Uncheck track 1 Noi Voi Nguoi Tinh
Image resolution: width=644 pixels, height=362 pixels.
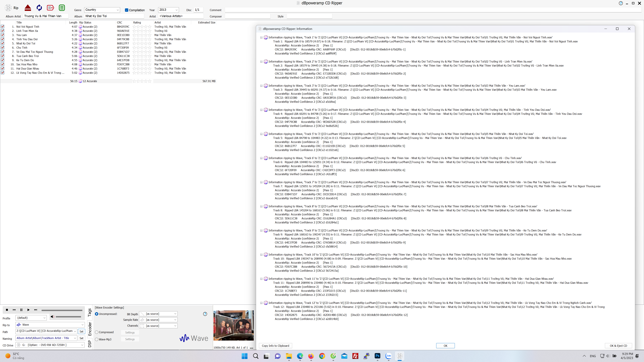pos(3,26)
